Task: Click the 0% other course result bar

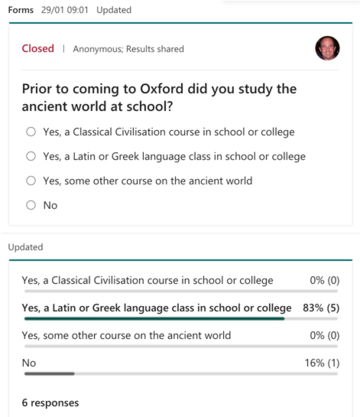Action: [x=181, y=346]
